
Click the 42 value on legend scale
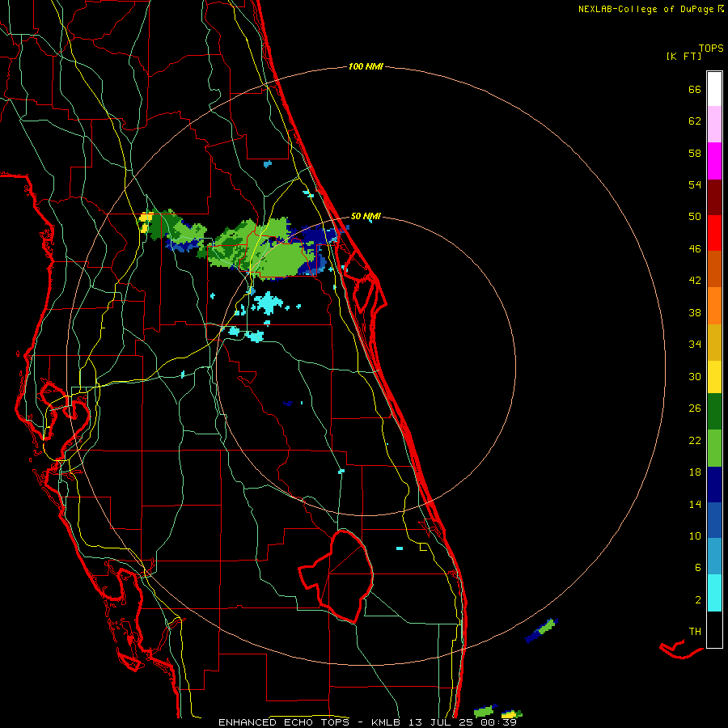click(695, 281)
